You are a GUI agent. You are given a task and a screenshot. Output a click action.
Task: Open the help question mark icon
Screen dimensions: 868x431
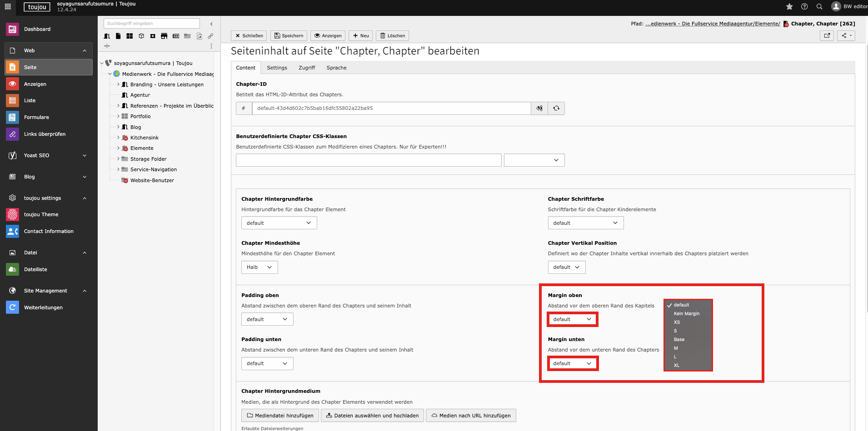click(804, 6)
